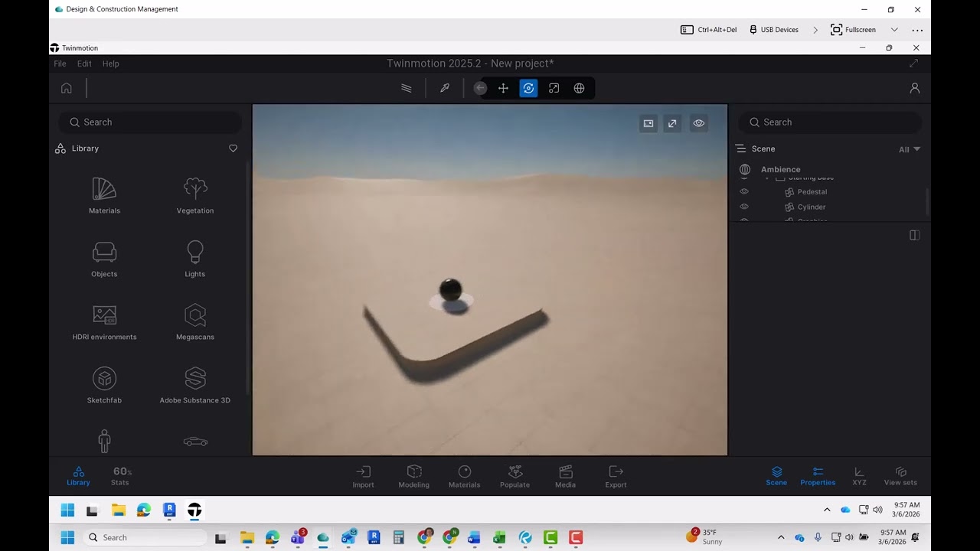Screen dimensions: 980x551
Task: Open the weather widget showing 35°F Sunny
Action: coord(704,537)
